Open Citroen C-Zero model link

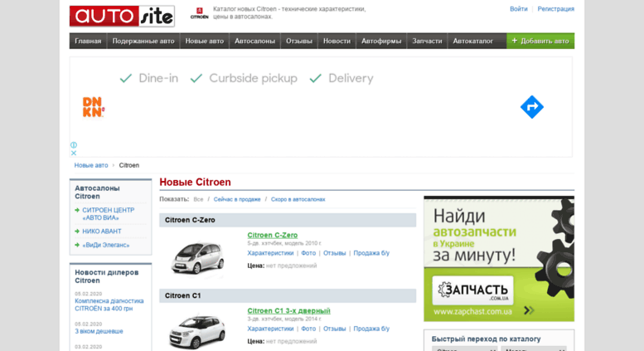pos(273,235)
